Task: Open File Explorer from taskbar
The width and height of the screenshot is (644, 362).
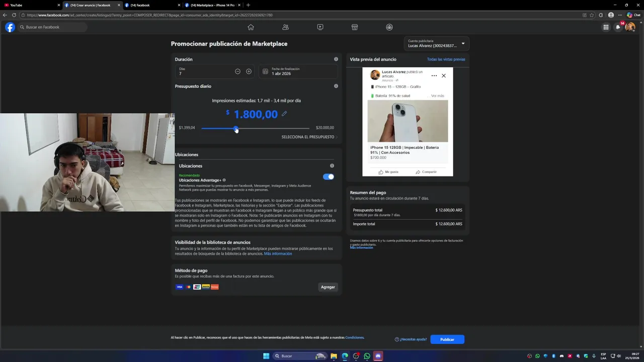Action: coord(334,356)
